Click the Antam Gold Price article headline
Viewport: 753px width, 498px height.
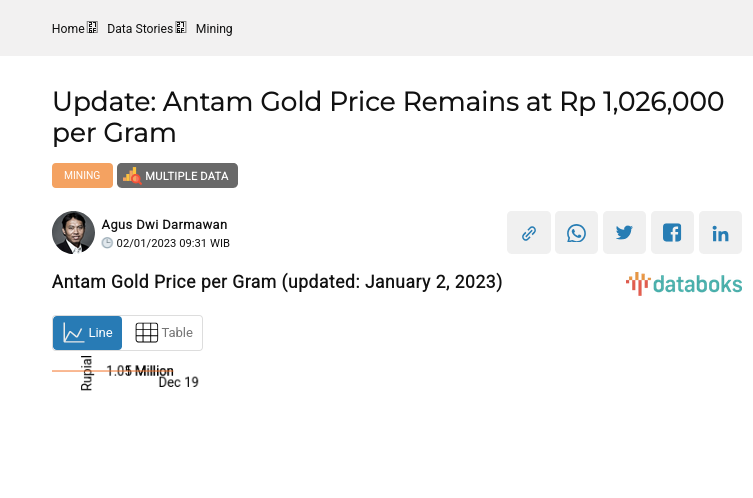coord(388,116)
